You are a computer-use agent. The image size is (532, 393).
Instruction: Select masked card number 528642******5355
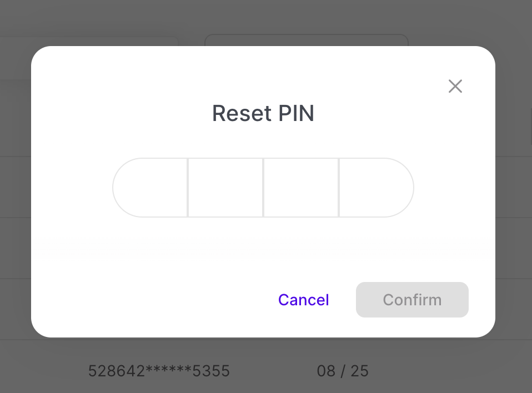point(159,371)
